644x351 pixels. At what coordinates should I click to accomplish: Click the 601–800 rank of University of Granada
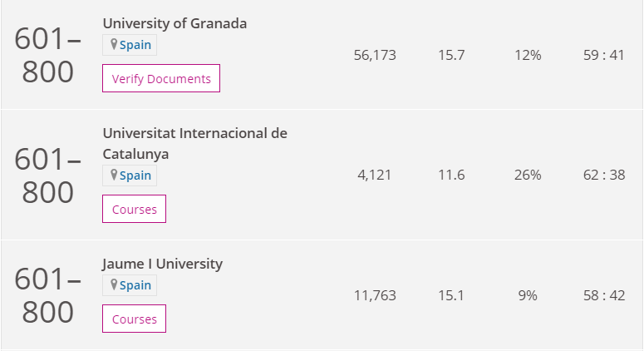point(47,55)
